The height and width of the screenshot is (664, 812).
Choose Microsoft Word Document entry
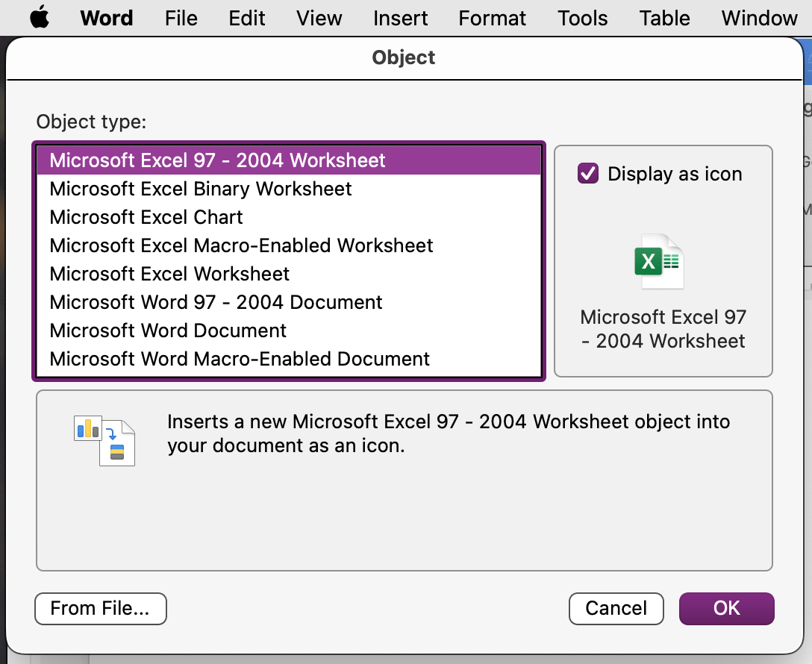click(x=168, y=331)
